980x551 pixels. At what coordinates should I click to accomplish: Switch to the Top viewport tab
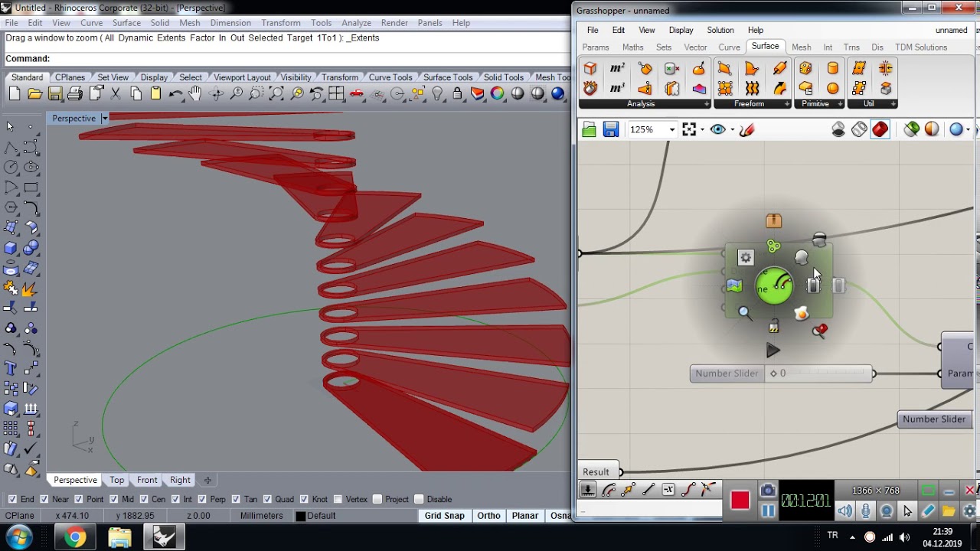(116, 480)
